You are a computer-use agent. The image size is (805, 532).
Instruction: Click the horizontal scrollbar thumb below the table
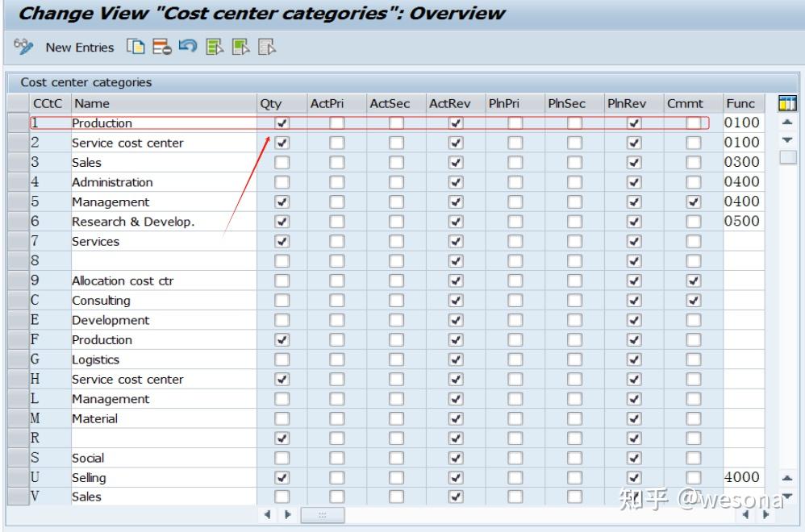click(323, 515)
